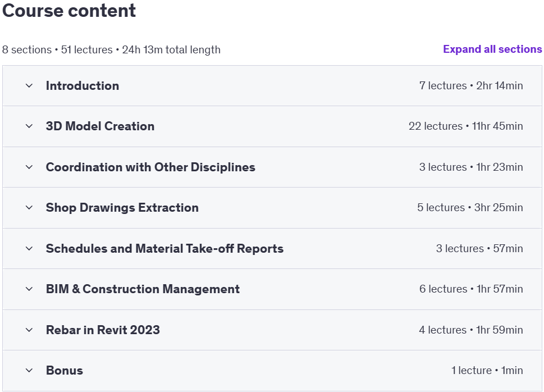Click '1 lecture • 1min' text
Viewport: 544px width, 392px height.
click(487, 371)
